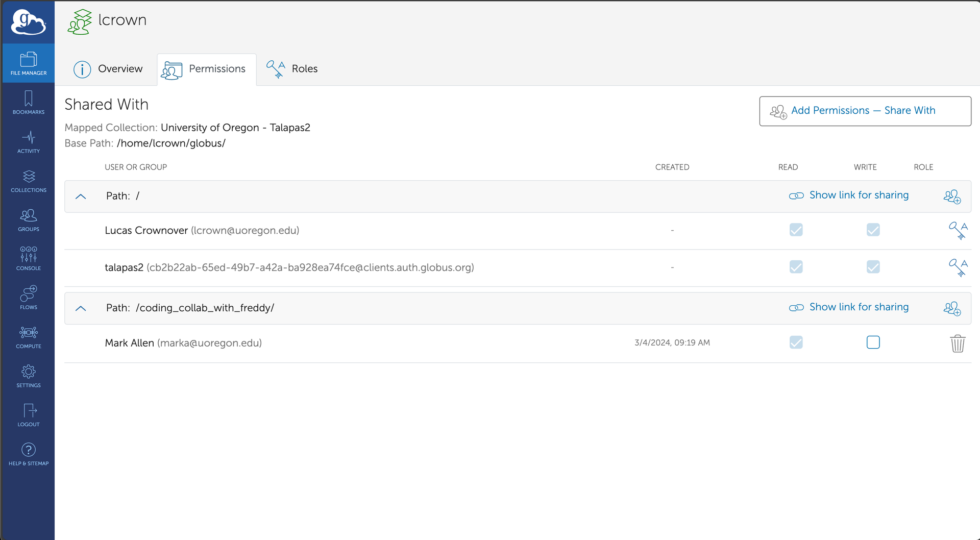Click Add Permissions — Share With button

865,111
